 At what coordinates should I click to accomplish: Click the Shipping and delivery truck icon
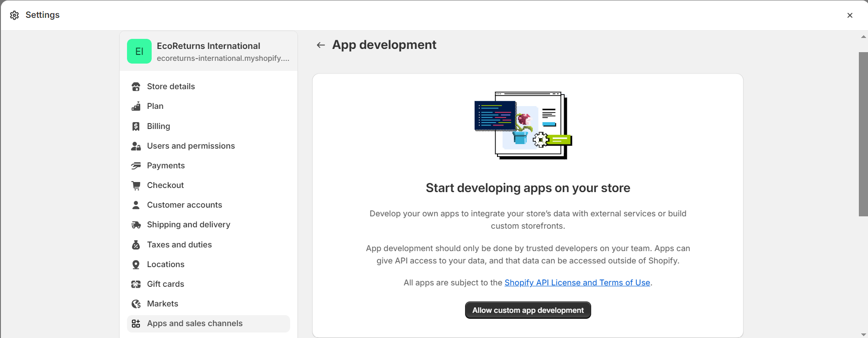pos(136,225)
